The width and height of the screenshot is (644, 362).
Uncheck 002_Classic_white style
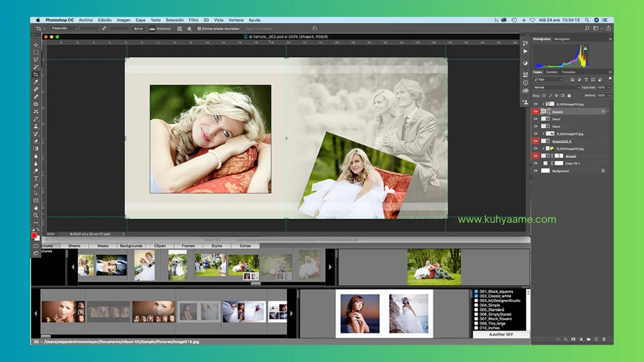click(x=476, y=296)
